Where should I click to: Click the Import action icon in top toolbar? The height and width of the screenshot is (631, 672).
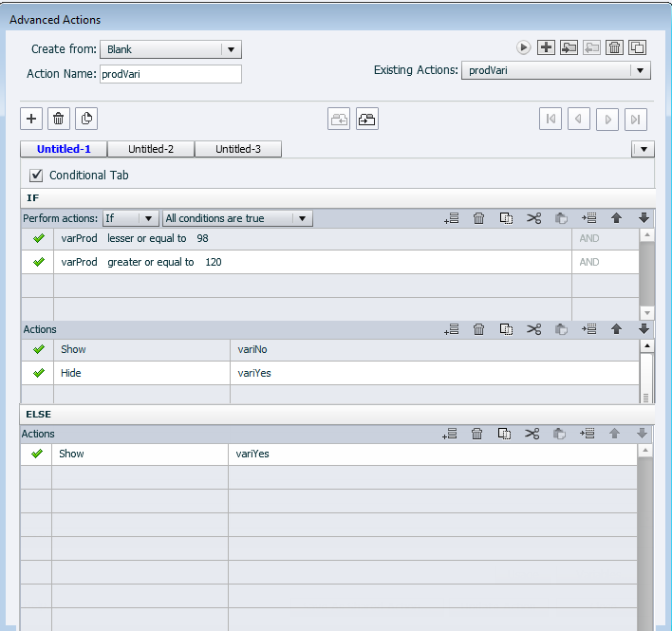pyautogui.click(x=569, y=47)
